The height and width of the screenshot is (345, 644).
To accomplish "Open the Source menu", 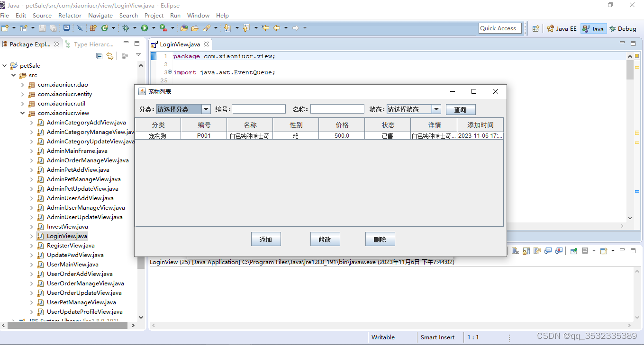I will [x=42, y=15].
